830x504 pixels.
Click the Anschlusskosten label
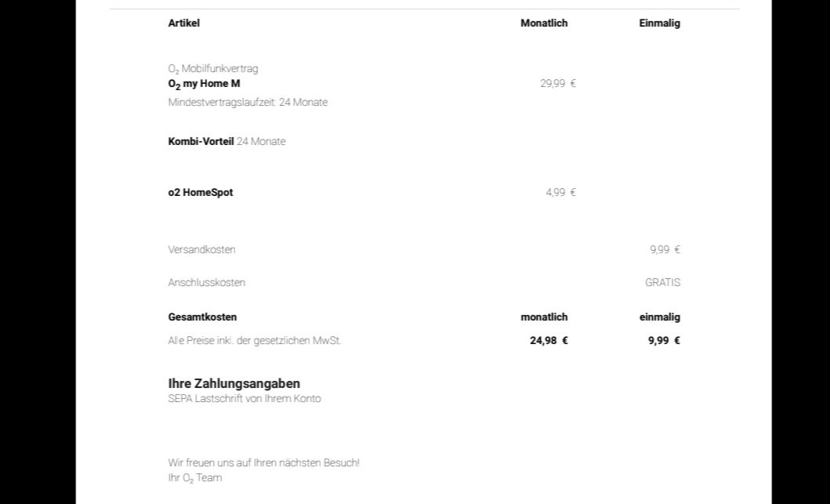tap(206, 283)
